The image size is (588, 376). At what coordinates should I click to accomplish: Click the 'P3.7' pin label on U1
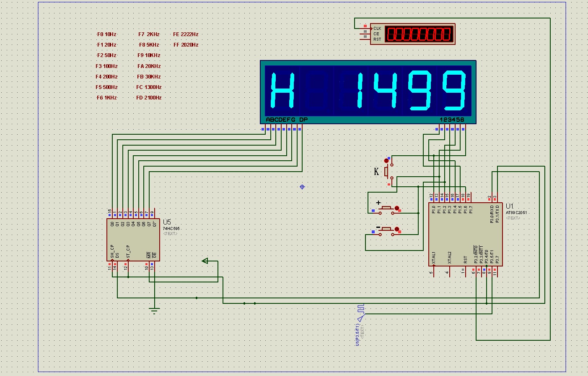tap(497, 260)
